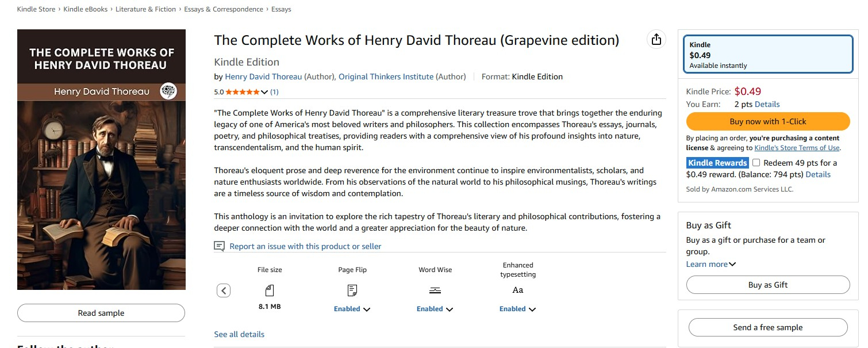Expand Learn more under Buy as Gift
868x348 pixels.
click(710, 264)
